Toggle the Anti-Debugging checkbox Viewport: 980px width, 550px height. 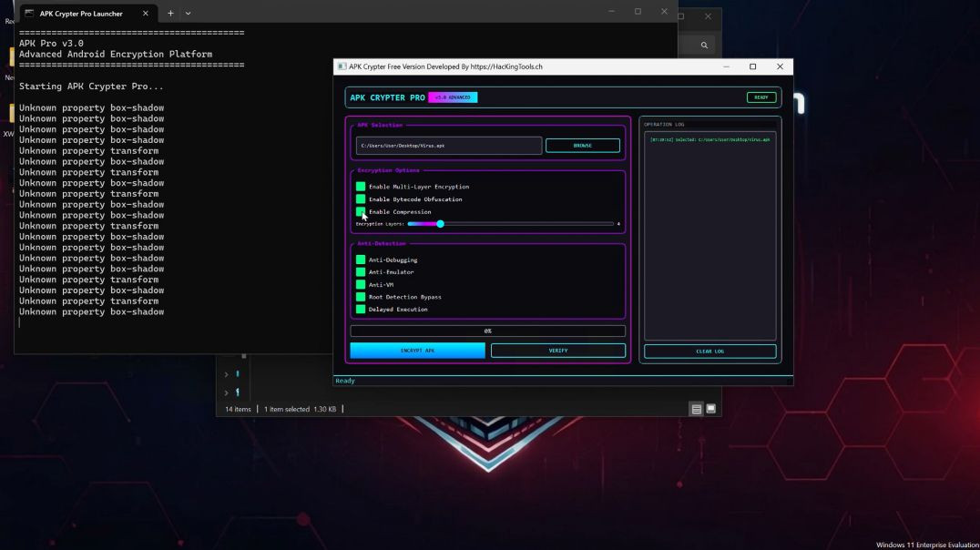(x=360, y=260)
